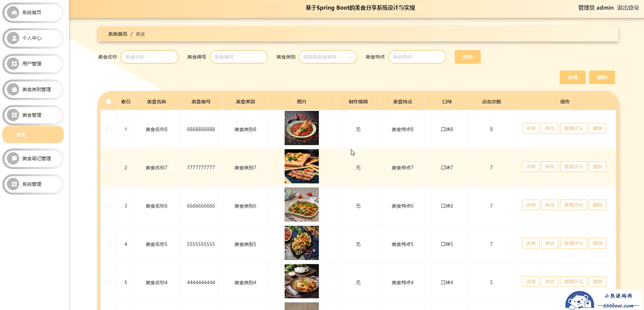
Task: Click the 查询 search button
Action: [468, 57]
